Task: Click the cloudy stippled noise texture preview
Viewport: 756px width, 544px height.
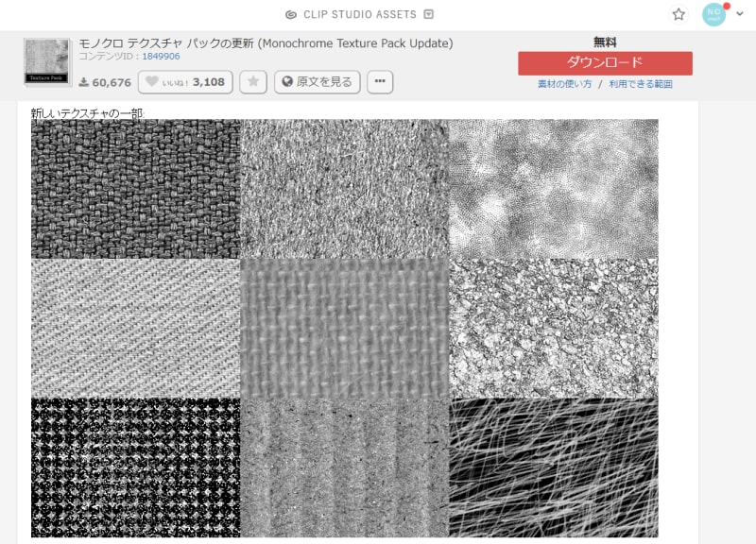Action: [x=554, y=189]
